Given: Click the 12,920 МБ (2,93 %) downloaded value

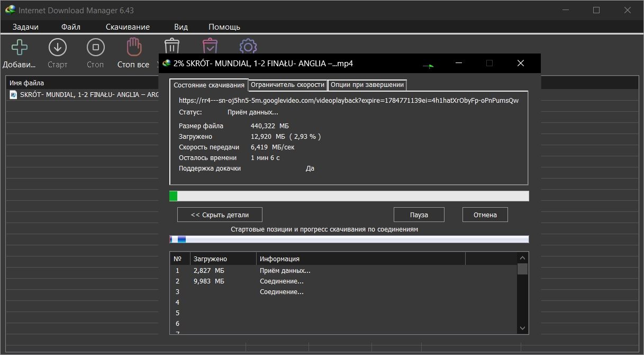Looking at the screenshot, I should [286, 137].
